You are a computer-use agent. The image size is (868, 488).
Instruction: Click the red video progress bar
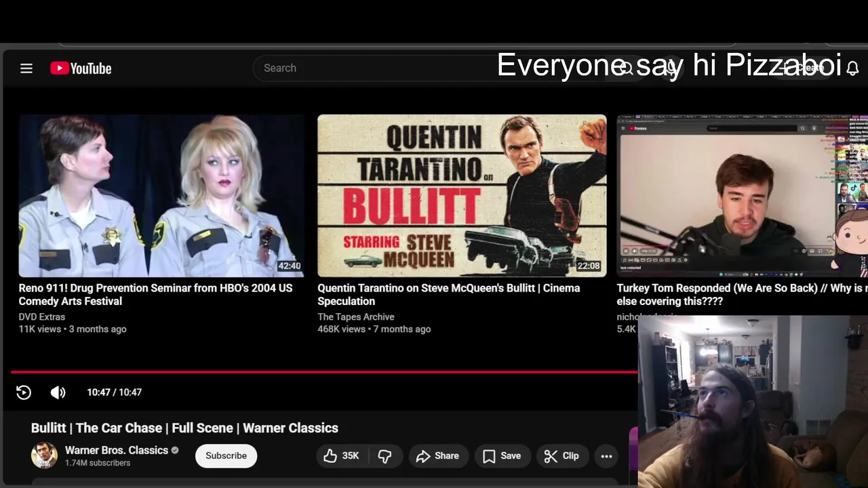point(324,372)
